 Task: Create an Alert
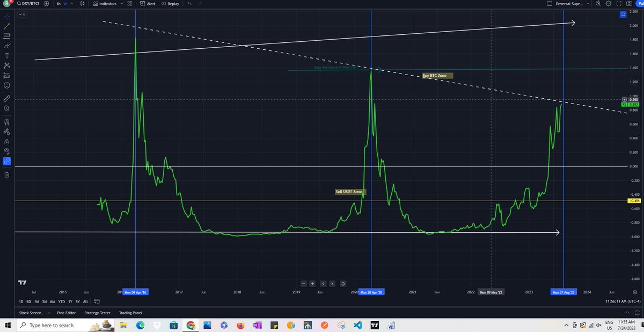(147, 3)
